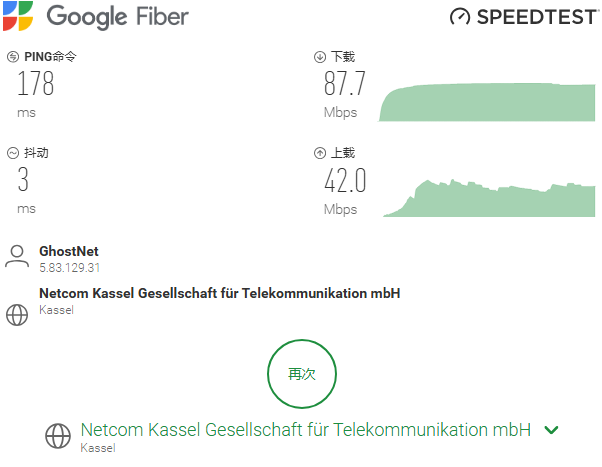Click the upload speed graph

[x=487, y=198]
